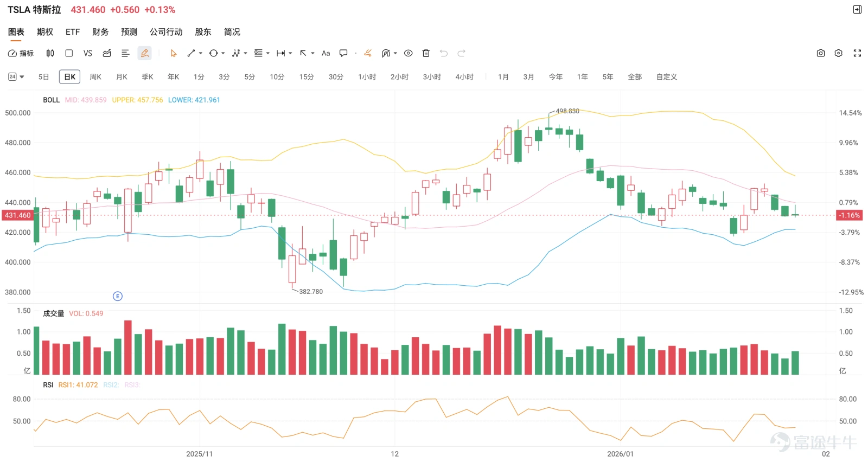Viewport: 868px width, 462px height.
Task: Enter fullscreen chart mode
Action: click(858, 53)
